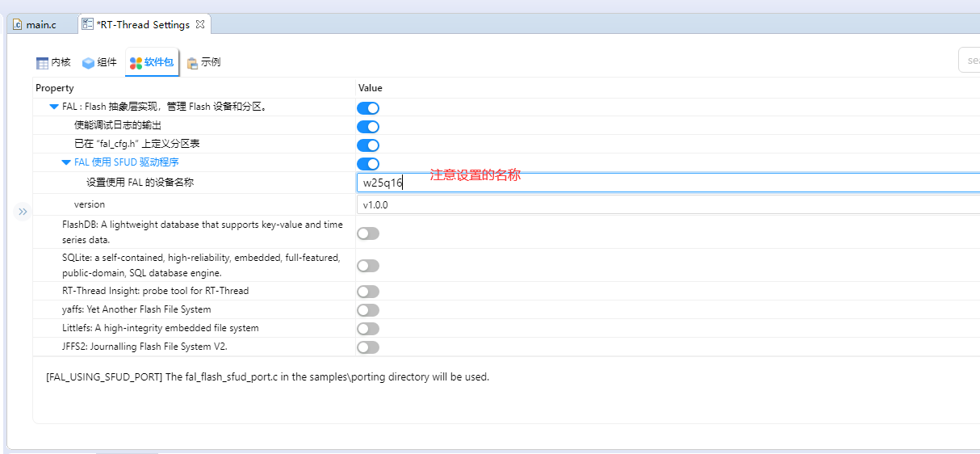Toggle the fal_cfg.h partition table switch
Image resolution: width=980 pixels, height=454 pixels.
click(x=368, y=145)
